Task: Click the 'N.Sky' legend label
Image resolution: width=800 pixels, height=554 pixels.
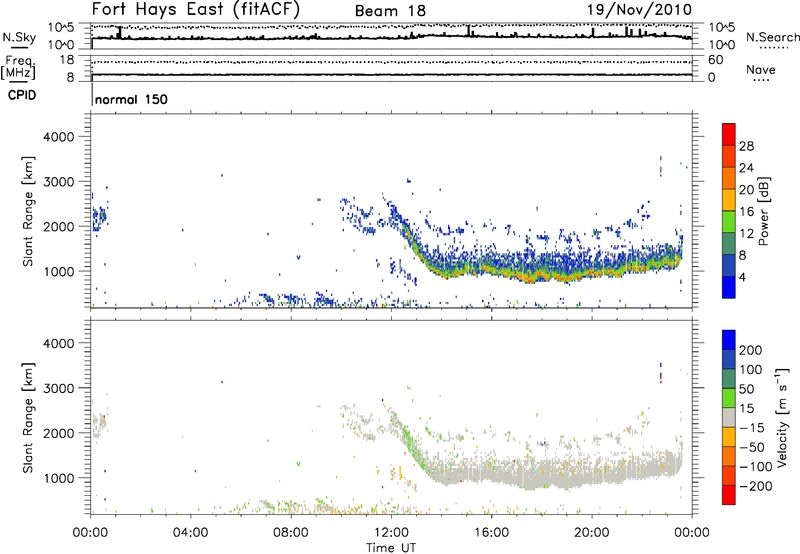Action: click(19, 37)
